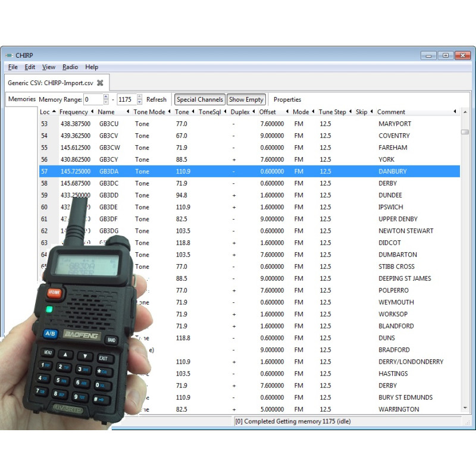Open the Radio menu
476x476 pixels.
[x=70, y=67]
